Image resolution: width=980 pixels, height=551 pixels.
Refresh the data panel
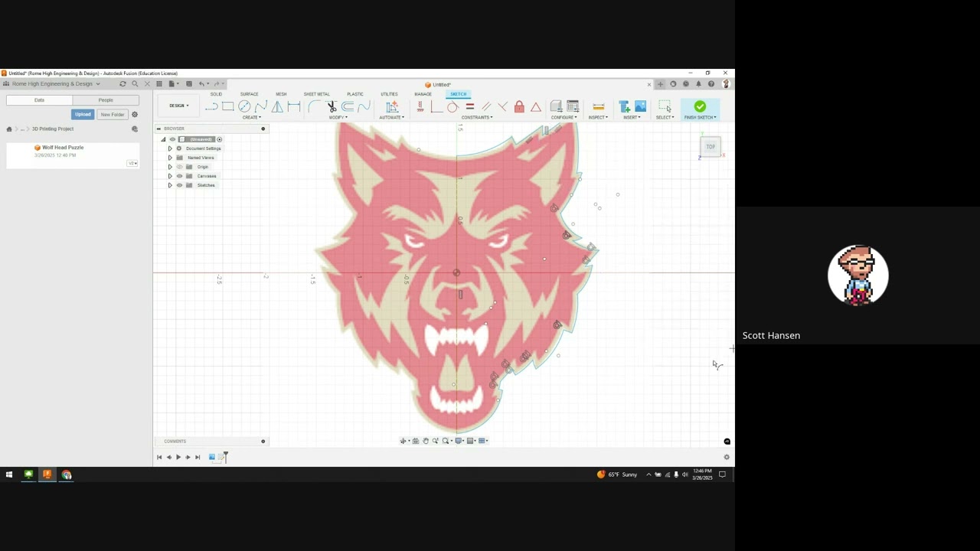pyautogui.click(x=122, y=84)
